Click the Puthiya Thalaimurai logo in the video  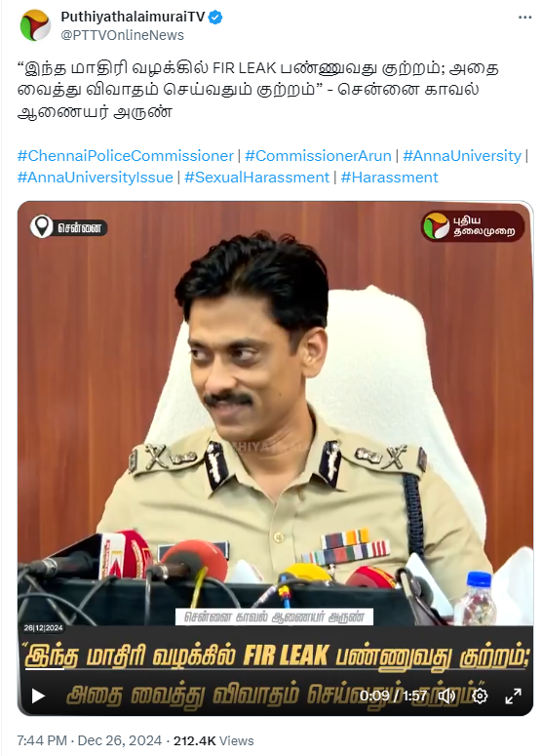(x=473, y=226)
